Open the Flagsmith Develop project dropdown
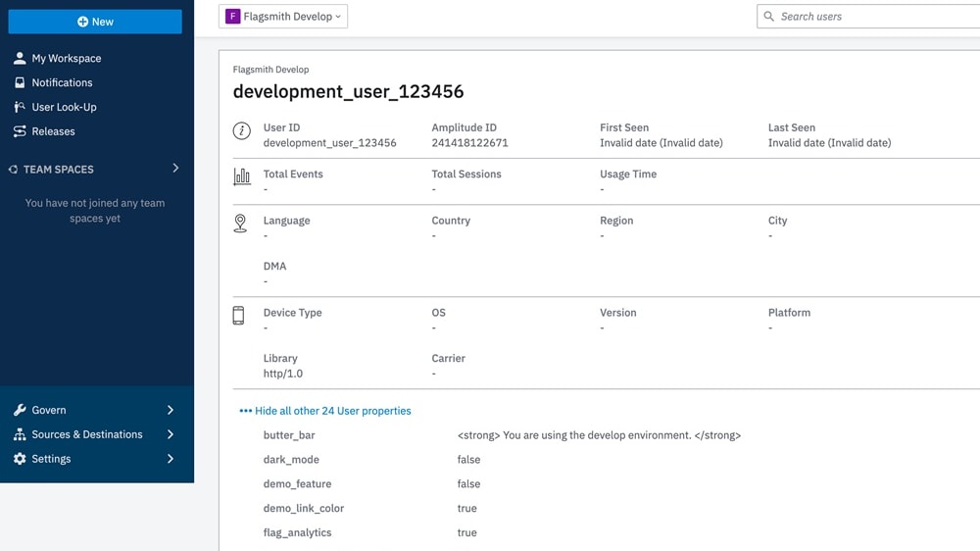The width and height of the screenshot is (980, 551). coord(283,17)
